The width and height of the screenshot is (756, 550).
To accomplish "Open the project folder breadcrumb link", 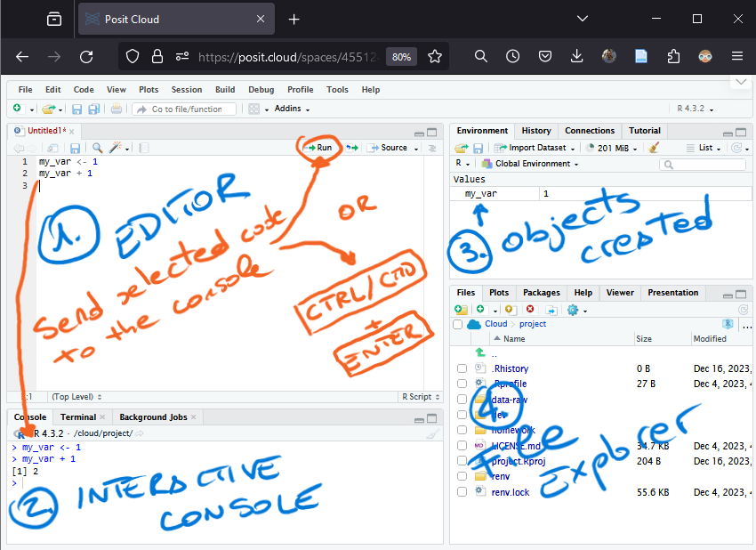I will (x=533, y=324).
